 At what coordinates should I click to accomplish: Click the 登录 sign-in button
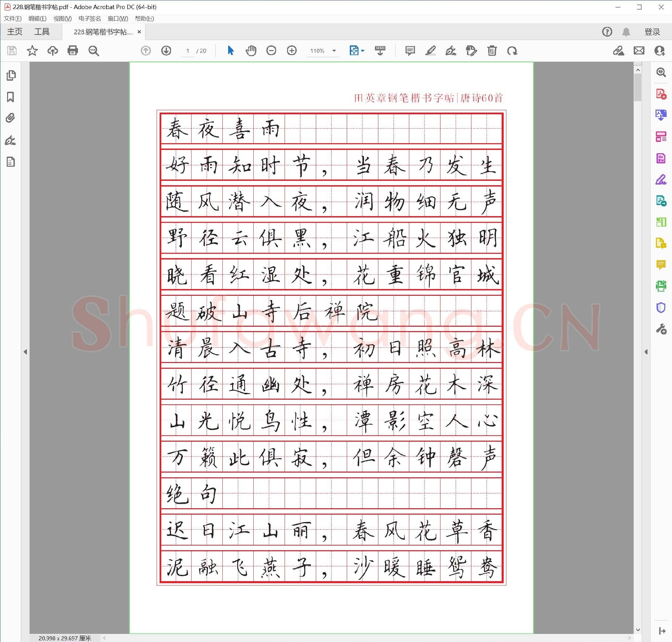tap(652, 32)
